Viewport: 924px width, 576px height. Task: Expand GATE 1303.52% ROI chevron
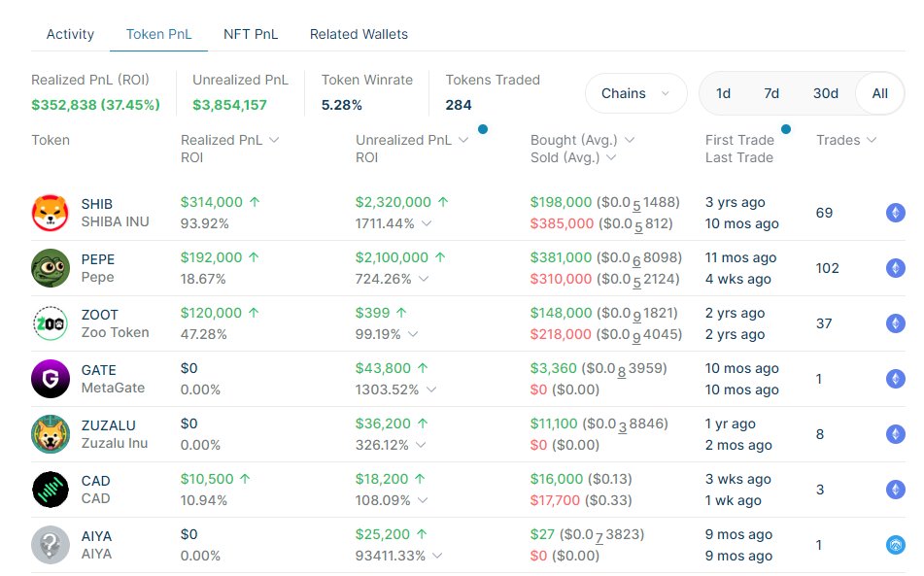pos(431,390)
